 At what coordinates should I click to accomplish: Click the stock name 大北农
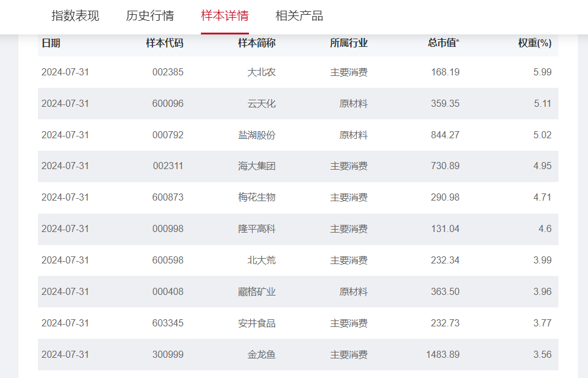click(x=261, y=72)
